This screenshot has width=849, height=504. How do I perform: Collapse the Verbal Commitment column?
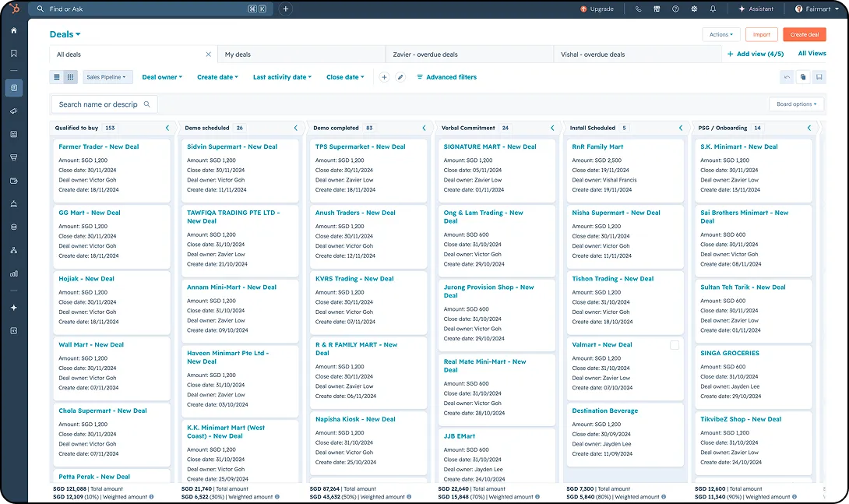(552, 129)
